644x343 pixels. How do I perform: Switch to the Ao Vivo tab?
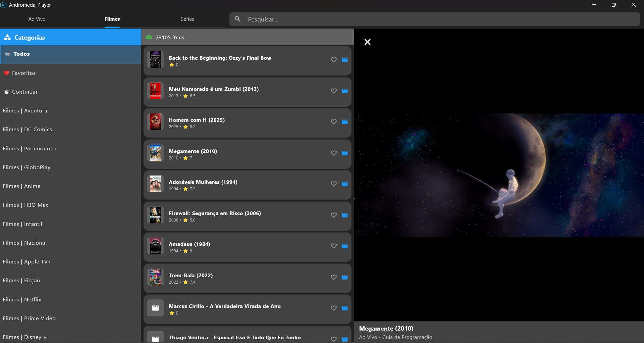(x=37, y=19)
